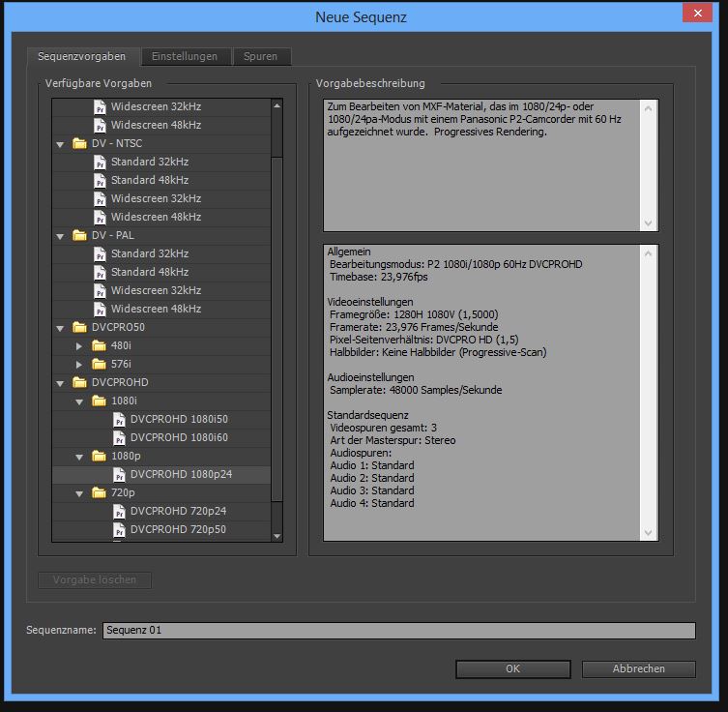Click scroll-down arrow of the Allgemein details box

[648, 533]
